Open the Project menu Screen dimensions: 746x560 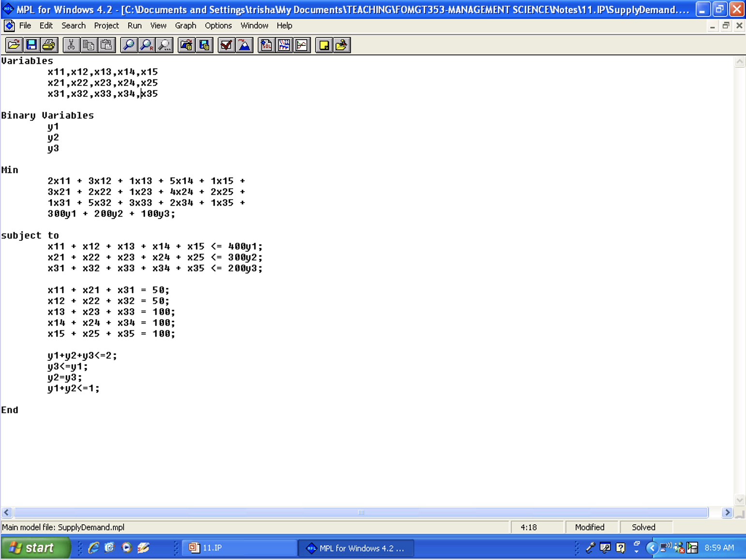click(106, 26)
